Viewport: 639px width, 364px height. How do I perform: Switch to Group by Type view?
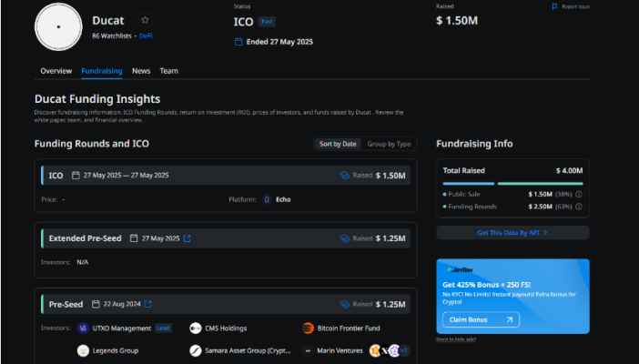click(389, 144)
